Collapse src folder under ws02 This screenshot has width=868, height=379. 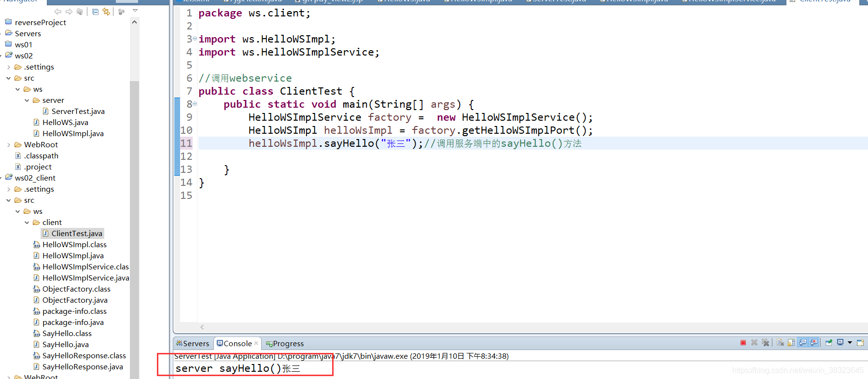(9, 78)
